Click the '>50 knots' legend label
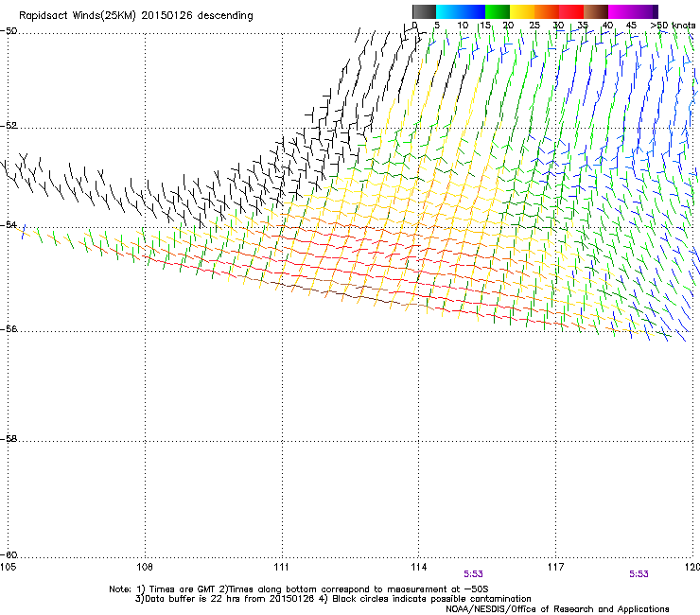700x615 pixels. click(x=674, y=26)
